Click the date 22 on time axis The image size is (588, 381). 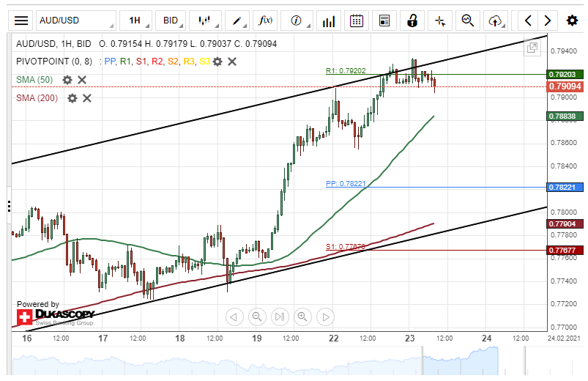(x=334, y=339)
